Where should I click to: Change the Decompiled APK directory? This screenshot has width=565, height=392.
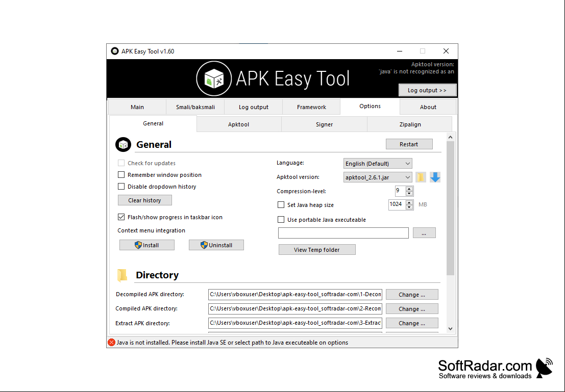click(x=412, y=295)
